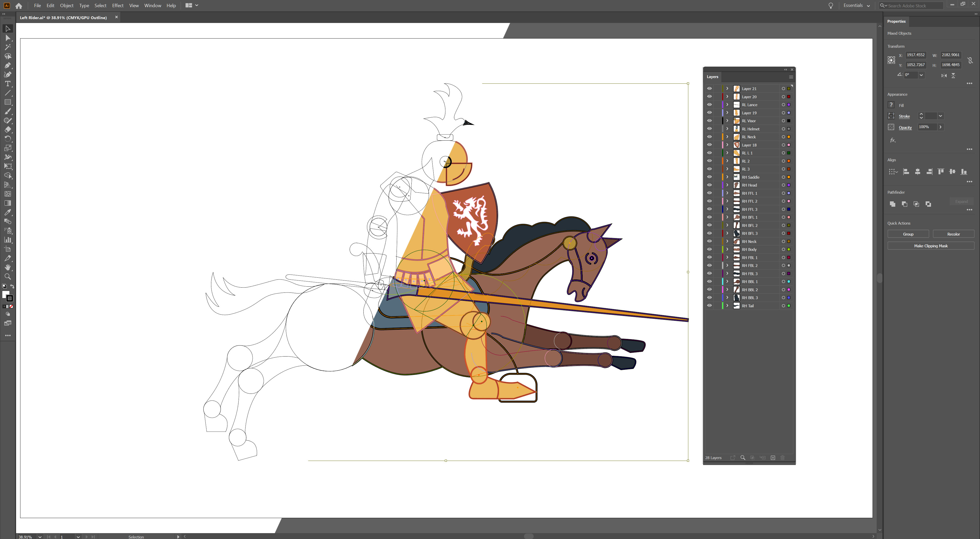
Task: Click the X position input field
Action: (915, 55)
